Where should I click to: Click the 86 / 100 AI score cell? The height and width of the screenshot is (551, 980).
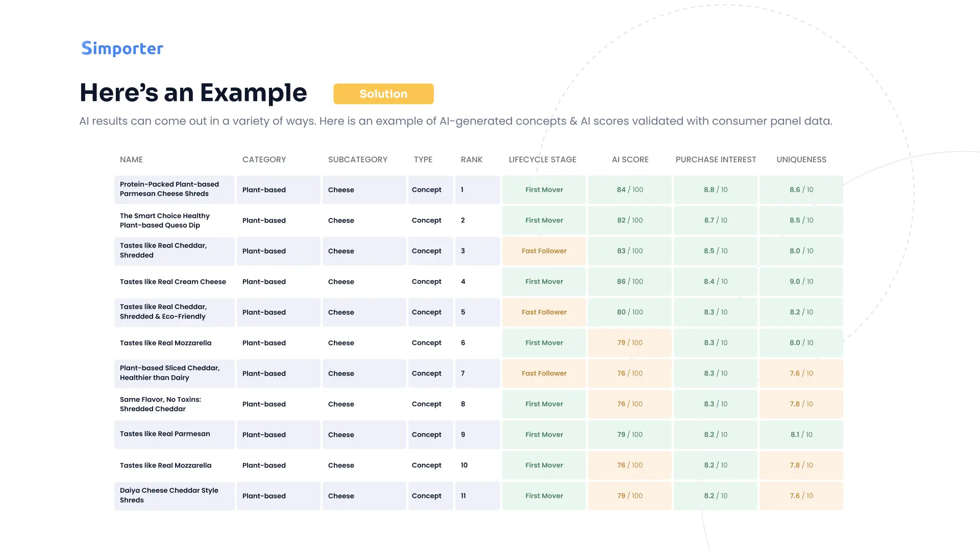(630, 282)
